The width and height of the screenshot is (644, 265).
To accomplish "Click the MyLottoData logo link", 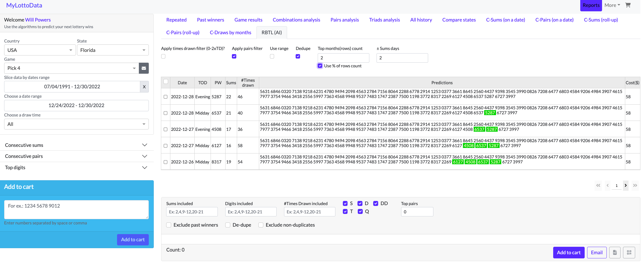I will pos(24,6).
